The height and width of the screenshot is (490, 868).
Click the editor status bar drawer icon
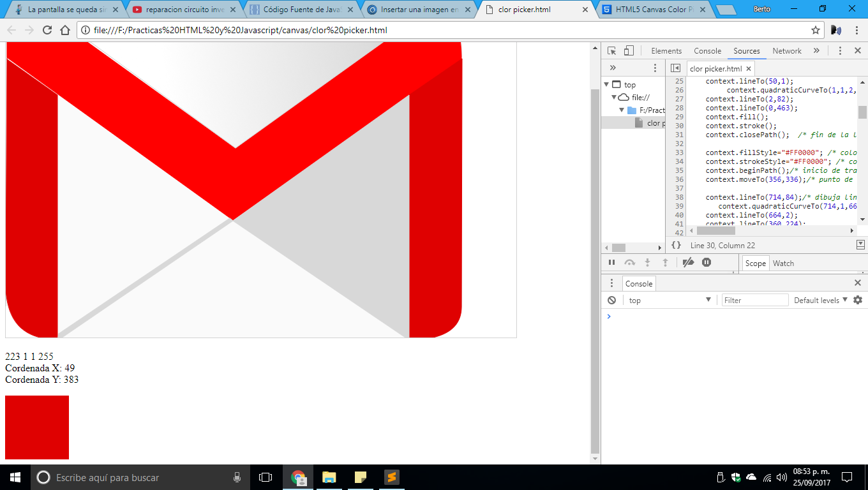click(x=860, y=245)
